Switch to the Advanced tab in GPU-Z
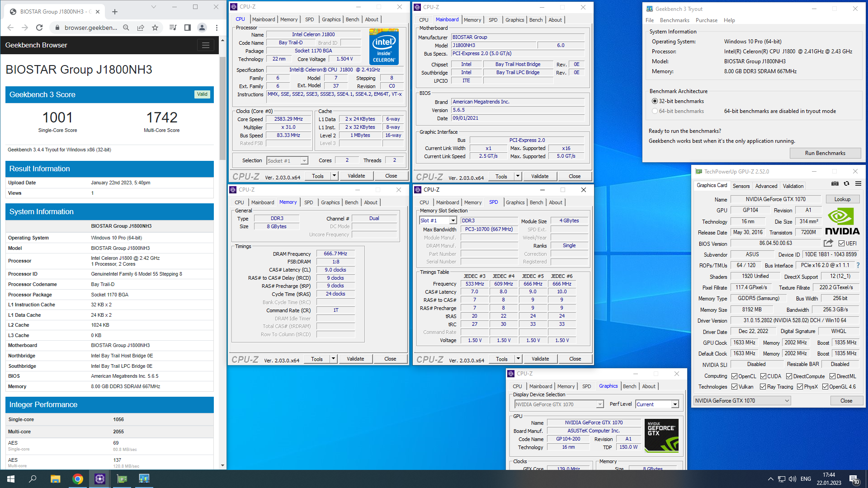 [766, 186]
